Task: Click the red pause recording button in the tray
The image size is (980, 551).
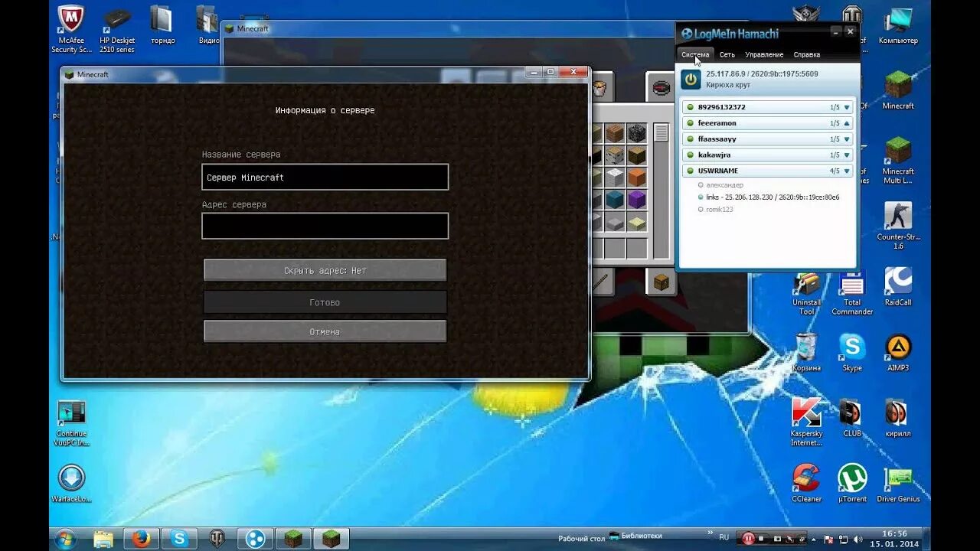Action: (x=748, y=539)
